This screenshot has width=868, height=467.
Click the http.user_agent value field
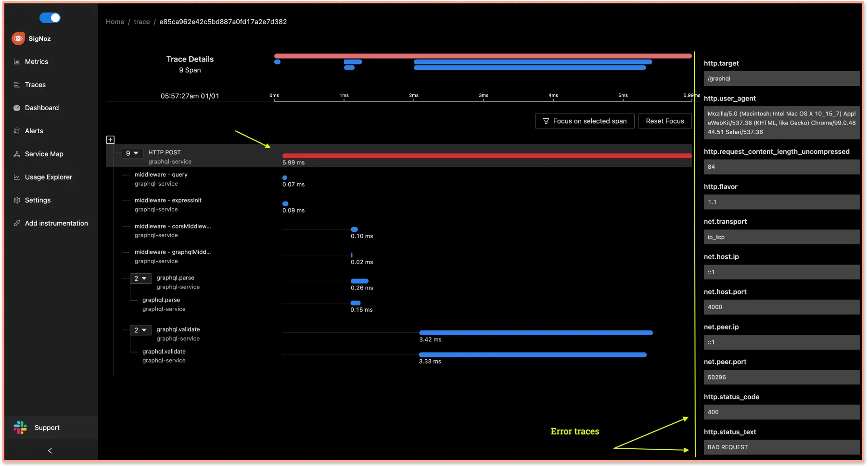pos(781,123)
